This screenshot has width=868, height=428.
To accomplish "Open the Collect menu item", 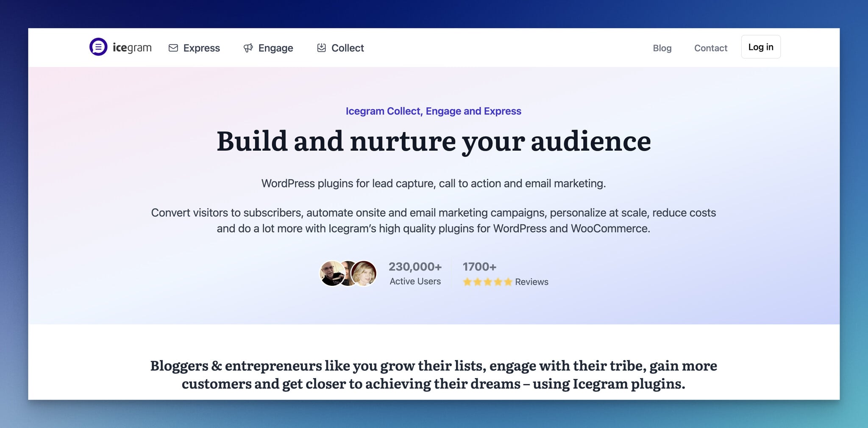I will 348,48.
